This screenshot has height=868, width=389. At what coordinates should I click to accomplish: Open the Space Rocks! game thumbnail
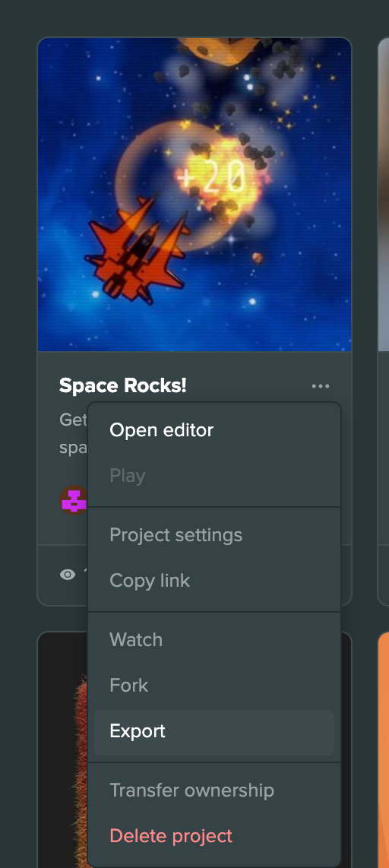(194, 195)
